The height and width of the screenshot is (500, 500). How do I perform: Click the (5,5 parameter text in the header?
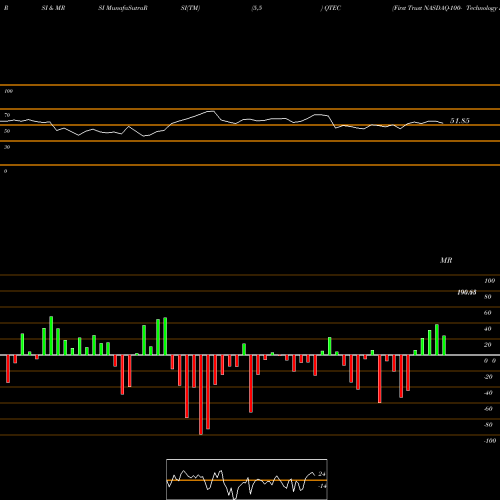tap(257, 8)
